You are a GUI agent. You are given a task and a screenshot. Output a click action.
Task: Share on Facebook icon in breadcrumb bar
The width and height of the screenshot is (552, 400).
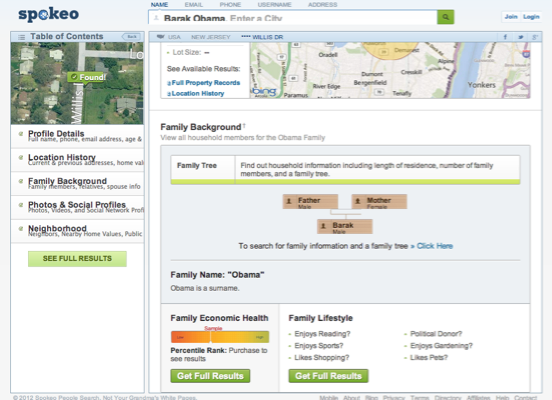[x=505, y=37]
